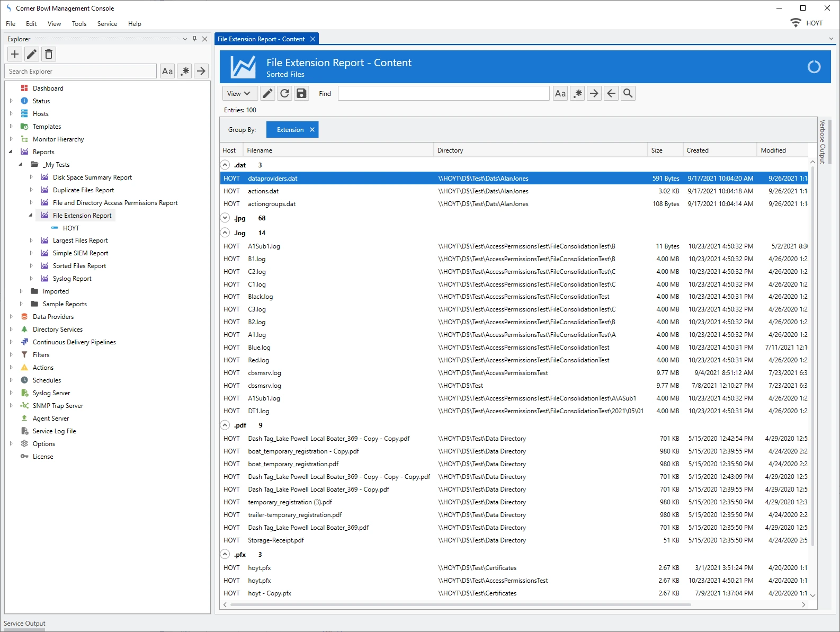Refresh the File Extension Report
The width and height of the screenshot is (840, 632).
click(x=284, y=93)
